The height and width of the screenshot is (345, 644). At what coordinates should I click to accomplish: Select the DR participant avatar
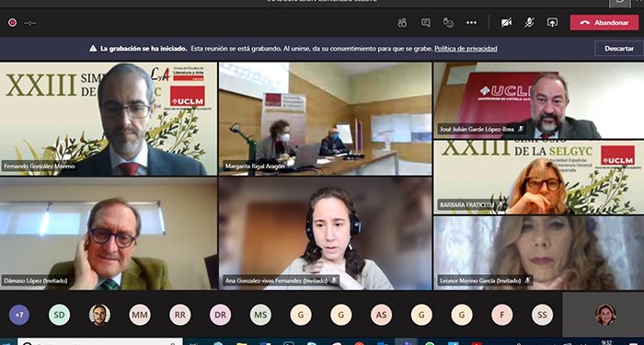pos(220,315)
